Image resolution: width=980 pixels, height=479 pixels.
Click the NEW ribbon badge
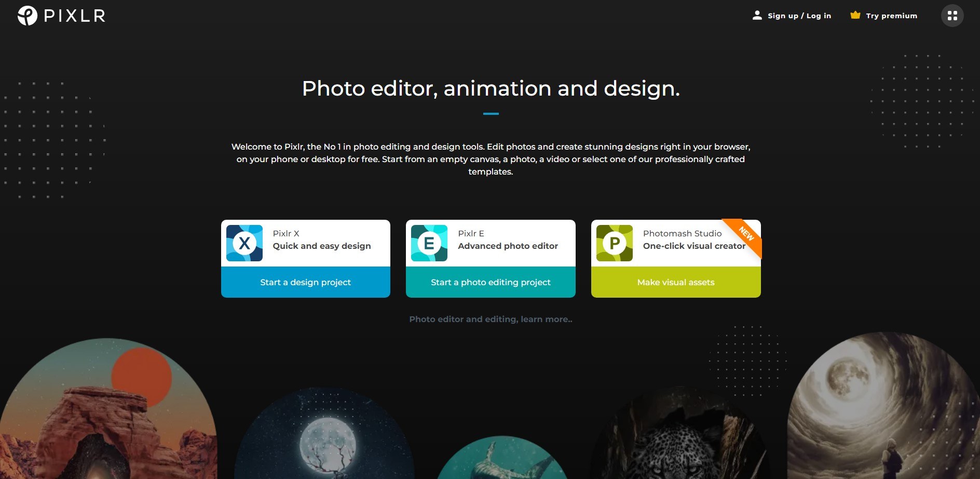[x=745, y=234]
